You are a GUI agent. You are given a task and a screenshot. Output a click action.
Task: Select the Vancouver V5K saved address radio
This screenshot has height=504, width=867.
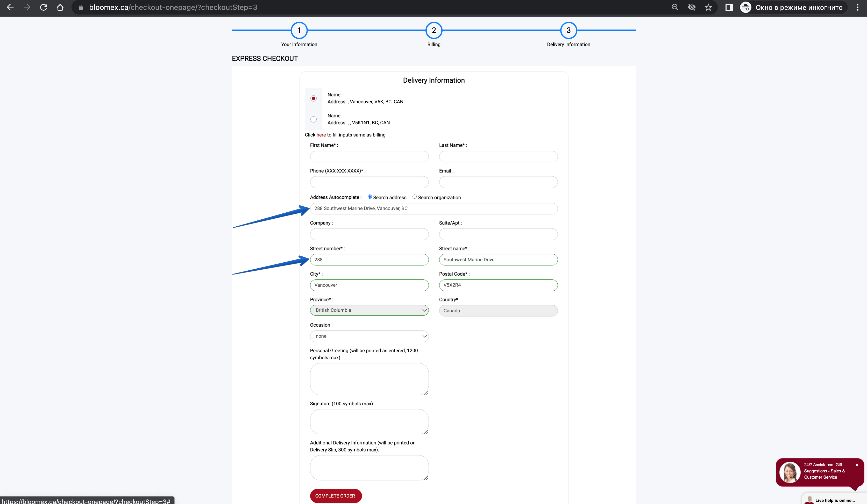[x=314, y=98]
